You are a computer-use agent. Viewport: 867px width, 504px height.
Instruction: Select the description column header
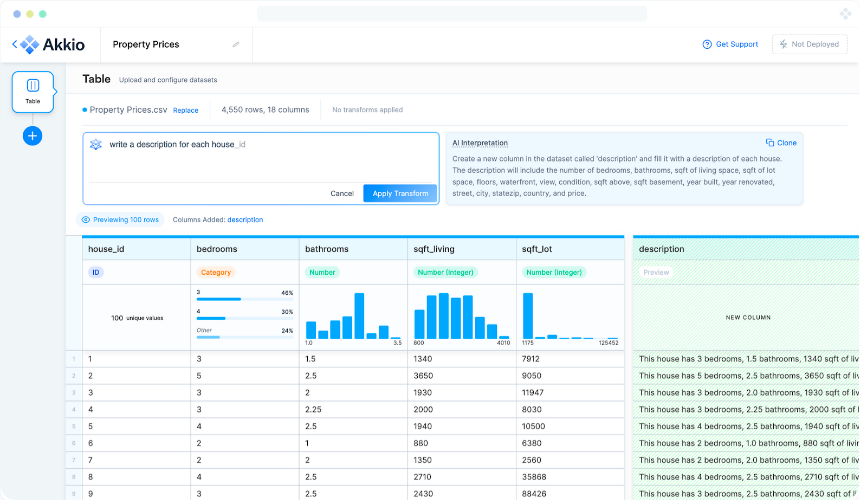(746, 249)
